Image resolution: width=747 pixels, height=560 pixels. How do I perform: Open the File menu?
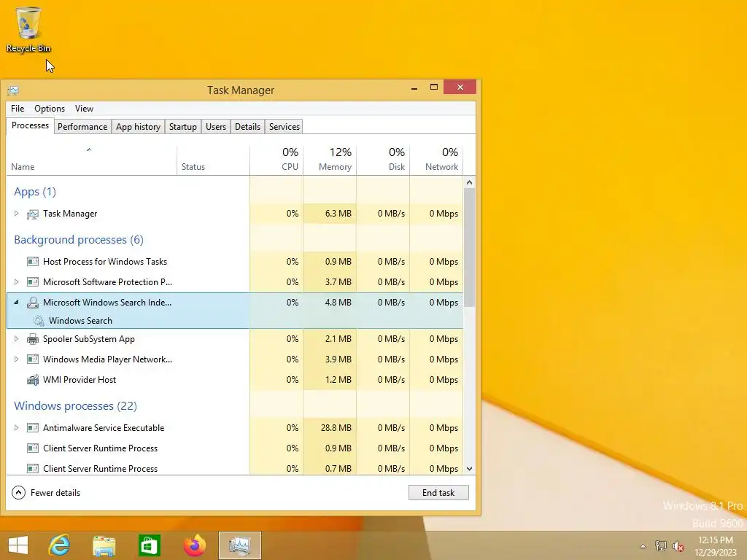click(x=18, y=109)
